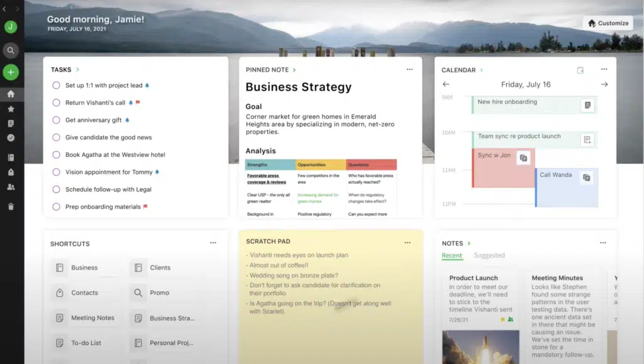This screenshot has width=644, height=364.
Task: Click the green new note plus button
Action: coord(11,72)
